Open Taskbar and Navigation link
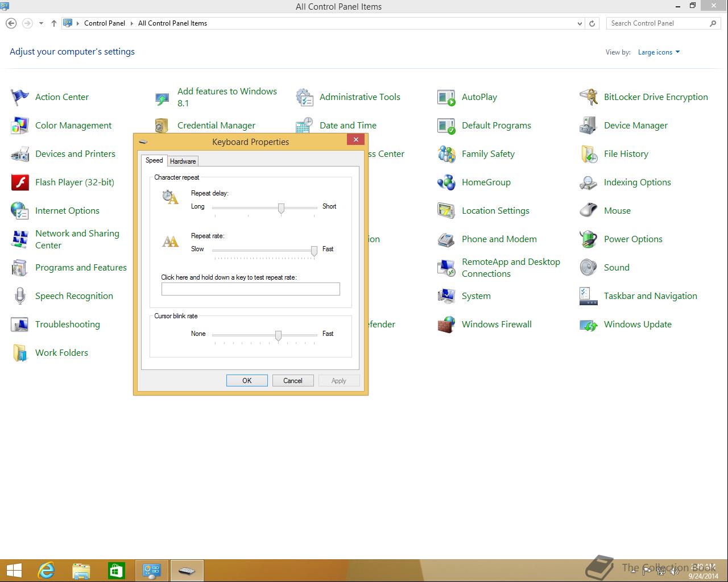Image resolution: width=728 pixels, height=582 pixels. coord(650,296)
